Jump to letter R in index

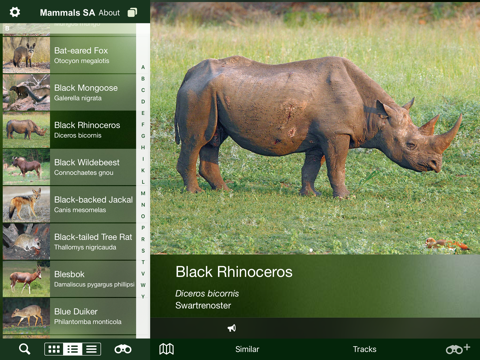(143, 239)
